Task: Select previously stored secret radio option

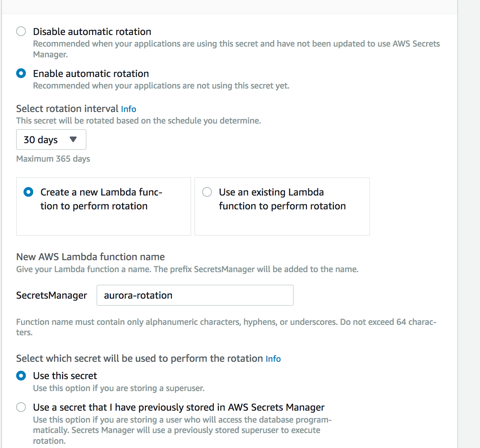Action: click(x=21, y=407)
